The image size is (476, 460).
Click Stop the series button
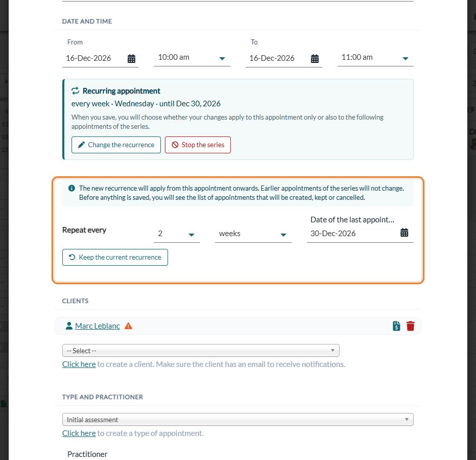198,145
